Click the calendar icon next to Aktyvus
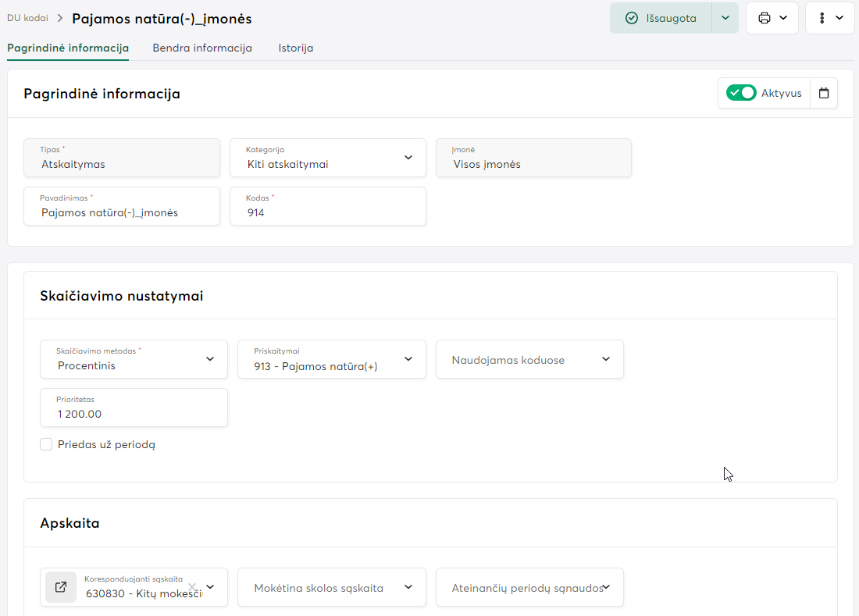Screen dimensions: 859x616 [824, 93]
